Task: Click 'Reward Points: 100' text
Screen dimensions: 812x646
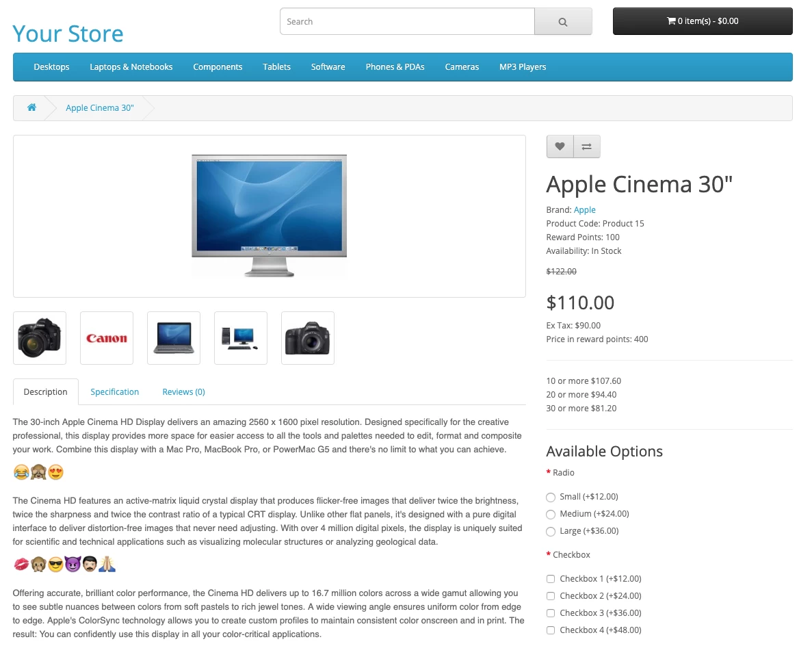Action: [x=583, y=237]
